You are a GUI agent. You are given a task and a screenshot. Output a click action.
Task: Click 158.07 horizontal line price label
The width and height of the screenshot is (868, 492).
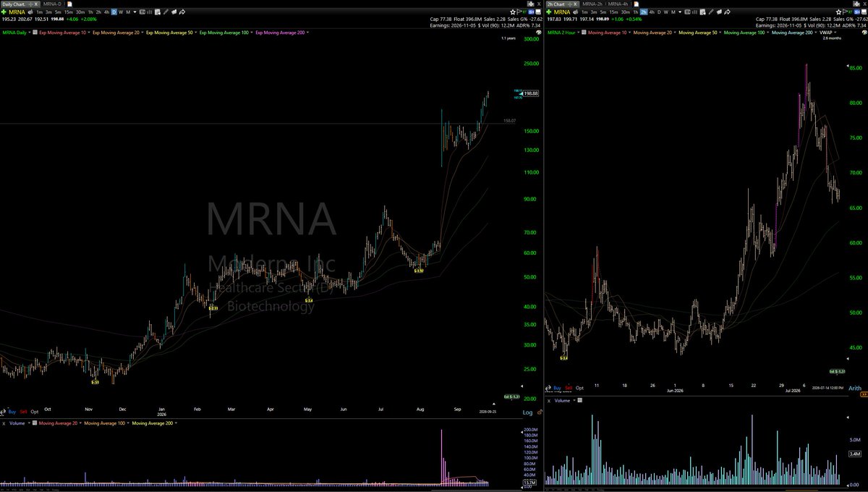[510, 121]
